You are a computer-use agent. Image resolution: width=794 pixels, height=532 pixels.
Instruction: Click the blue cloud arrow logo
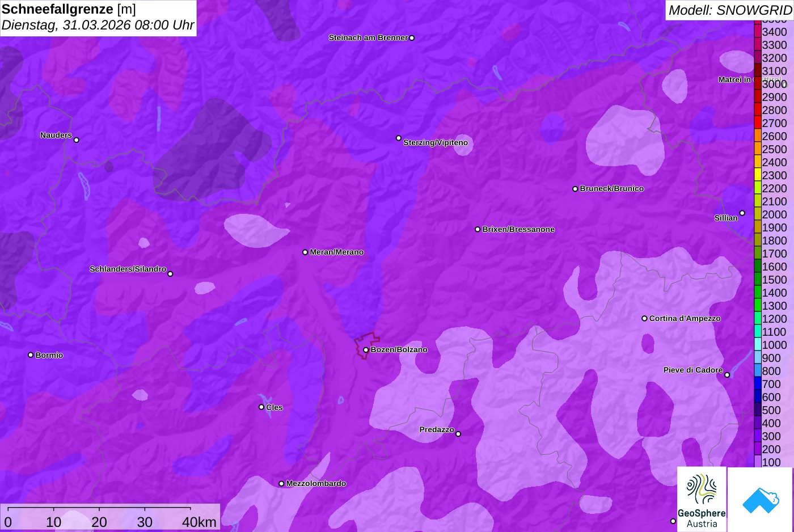pyautogui.click(x=761, y=500)
